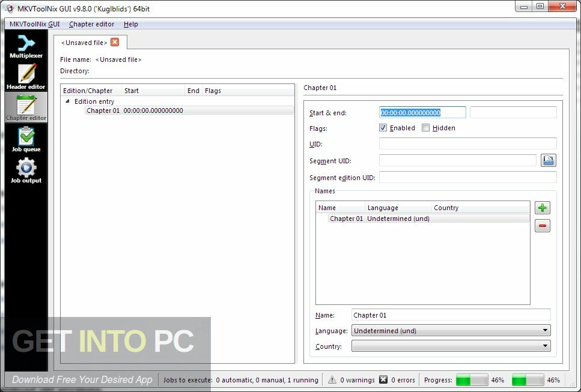Click the Start column header
This screenshot has height=392, width=581.
153,91
